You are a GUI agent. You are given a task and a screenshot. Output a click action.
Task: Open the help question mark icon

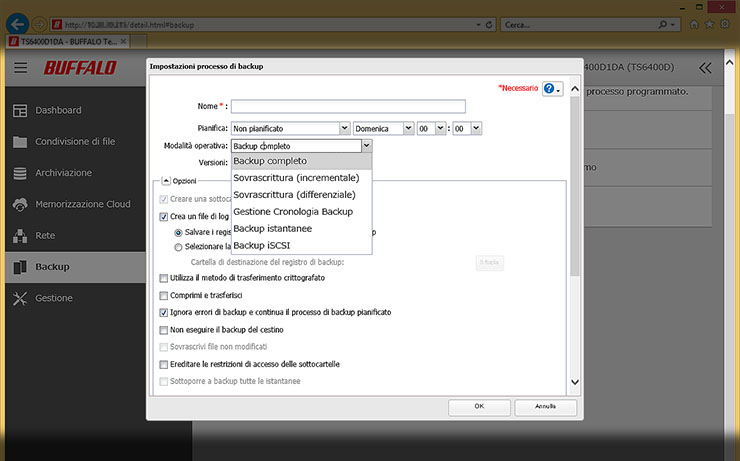pos(552,89)
